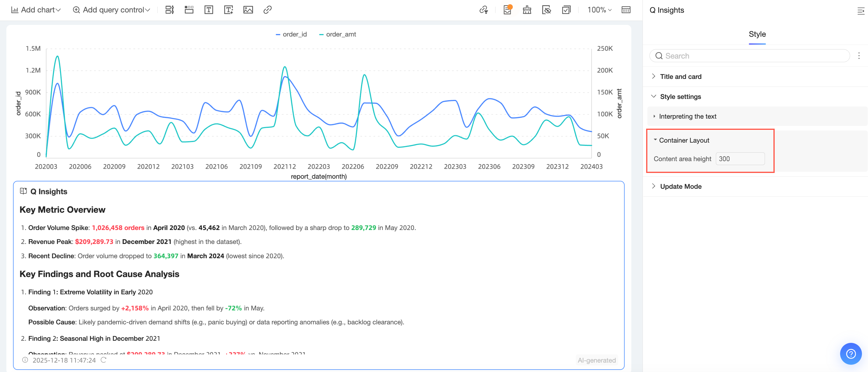The width and height of the screenshot is (868, 372).
Task: Insert a text box widget
Action: 209,10
